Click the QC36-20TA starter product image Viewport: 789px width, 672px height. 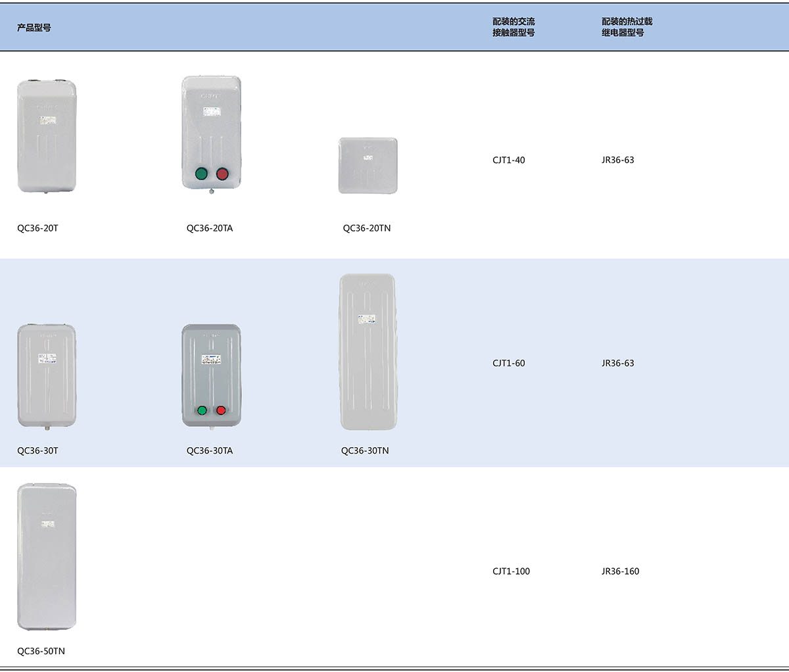pyautogui.click(x=211, y=133)
